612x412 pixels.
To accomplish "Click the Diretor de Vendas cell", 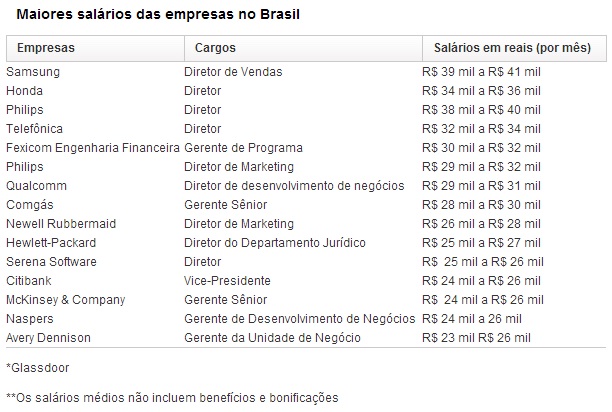I will point(233,72).
